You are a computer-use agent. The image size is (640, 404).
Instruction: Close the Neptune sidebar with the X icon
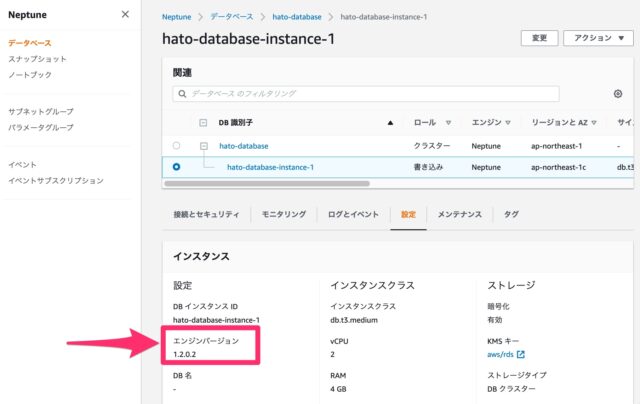pyautogui.click(x=125, y=15)
